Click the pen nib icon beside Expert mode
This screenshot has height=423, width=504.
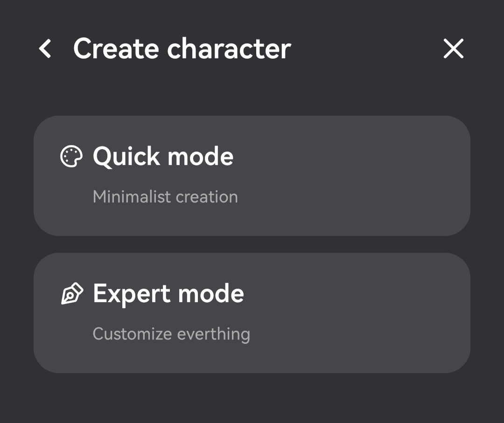coord(72,294)
